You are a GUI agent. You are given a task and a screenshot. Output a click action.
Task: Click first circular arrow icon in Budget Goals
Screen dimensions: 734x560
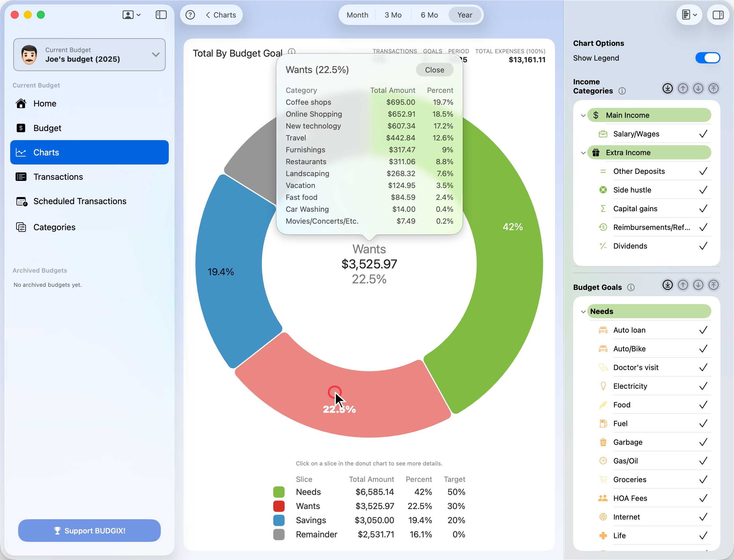tap(667, 285)
